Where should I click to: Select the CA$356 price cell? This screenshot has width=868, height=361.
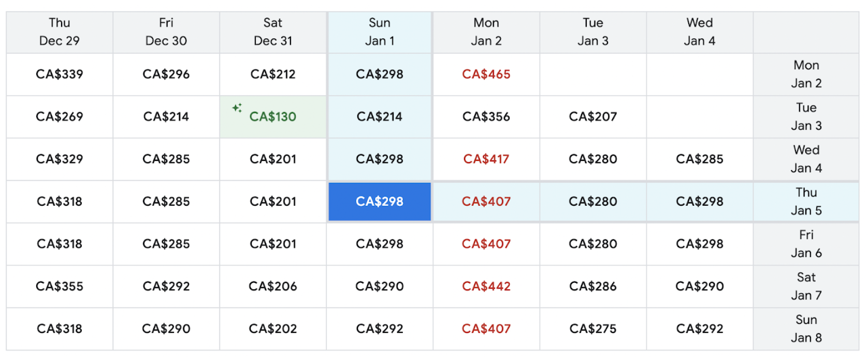(x=486, y=117)
